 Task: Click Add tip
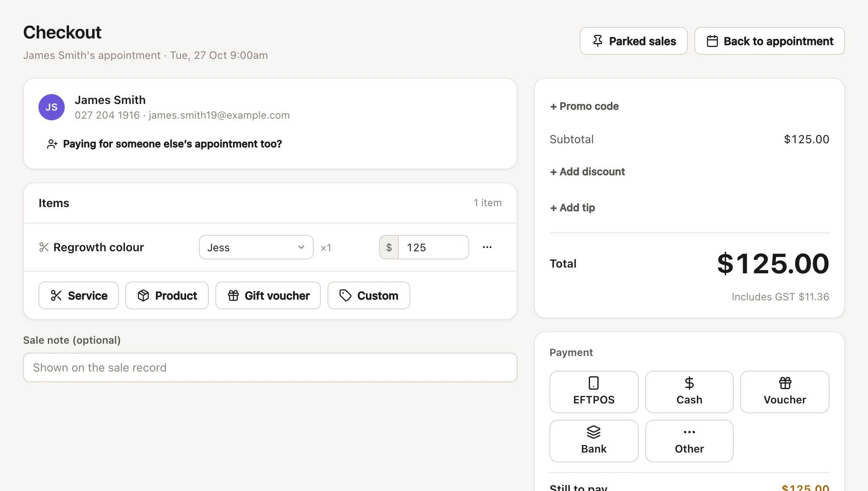coord(572,208)
